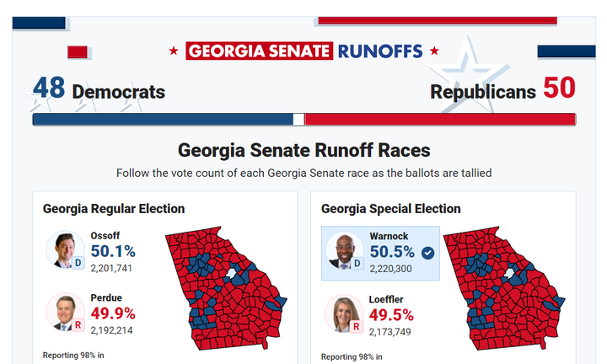Click the Republican 'R' badge on Perdue
This screenshot has width=607, height=364.
click(x=78, y=325)
